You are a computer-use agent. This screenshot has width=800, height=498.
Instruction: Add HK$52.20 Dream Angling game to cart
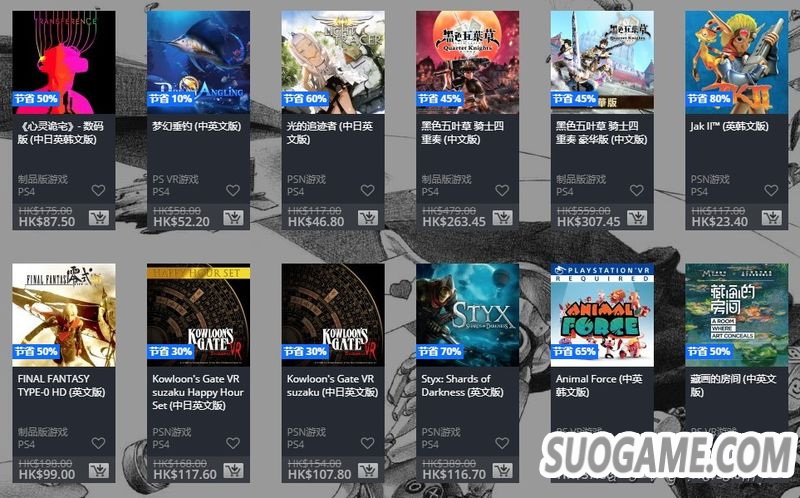coord(233,218)
